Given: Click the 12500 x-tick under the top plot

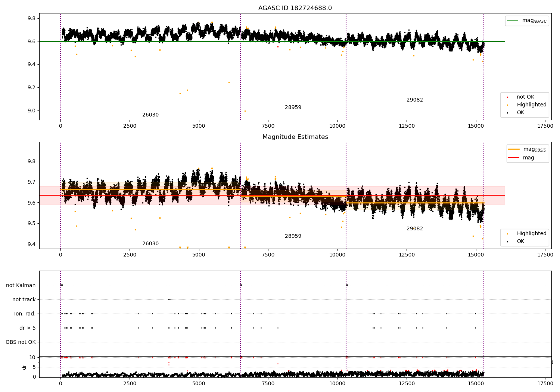Looking at the screenshot, I should point(407,126).
